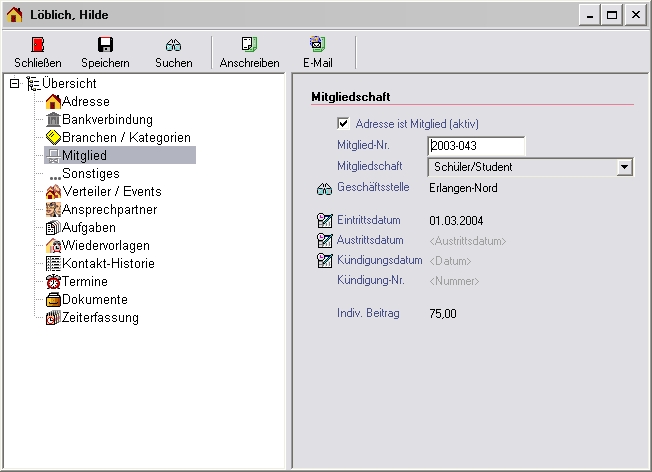Open the E-Mail toolbar icon
652x472 pixels.
(x=317, y=45)
